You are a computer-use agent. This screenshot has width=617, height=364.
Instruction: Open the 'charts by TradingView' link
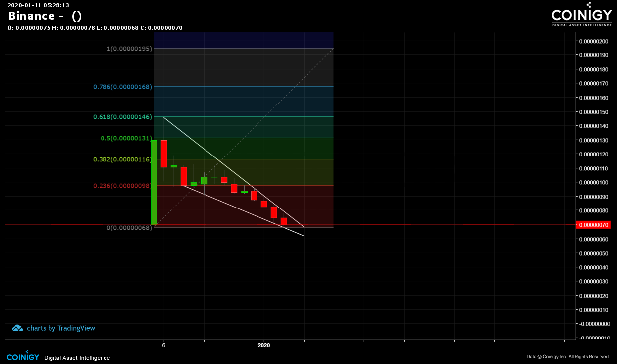point(61,328)
